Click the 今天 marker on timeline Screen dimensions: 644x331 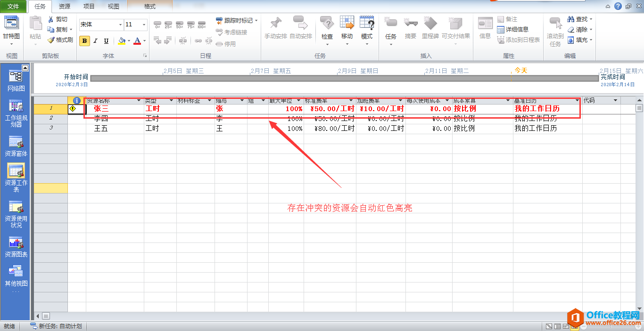click(x=520, y=70)
